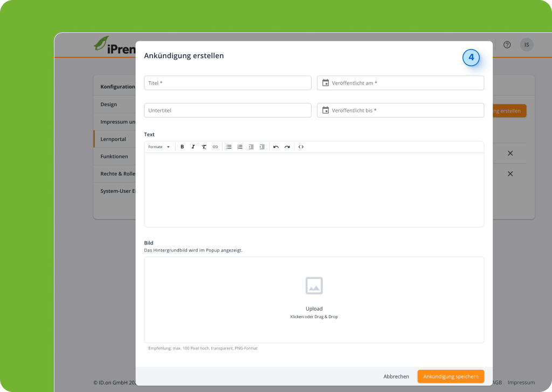The height and width of the screenshot is (392, 552).
Task: Toggle bold formatting in text editor
Action: coord(182,147)
